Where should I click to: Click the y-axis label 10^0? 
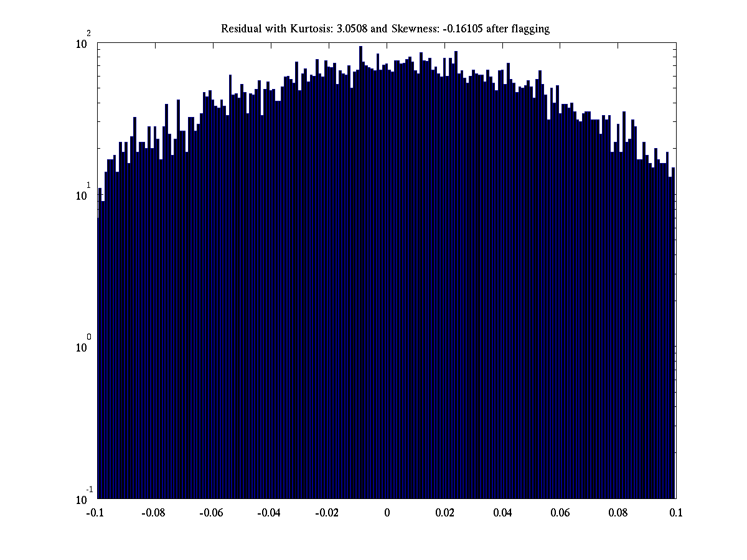click(x=84, y=347)
